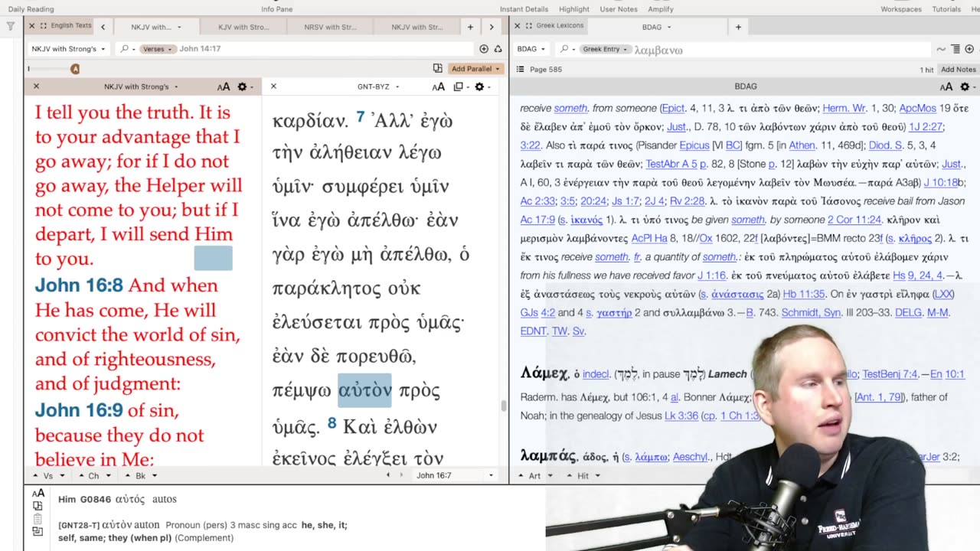Image resolution: width=980 pixels, height=551 pixels.
Task: Change Greek Entry search field dropdown
Action: pyautogui.click(x=605, y=49)
